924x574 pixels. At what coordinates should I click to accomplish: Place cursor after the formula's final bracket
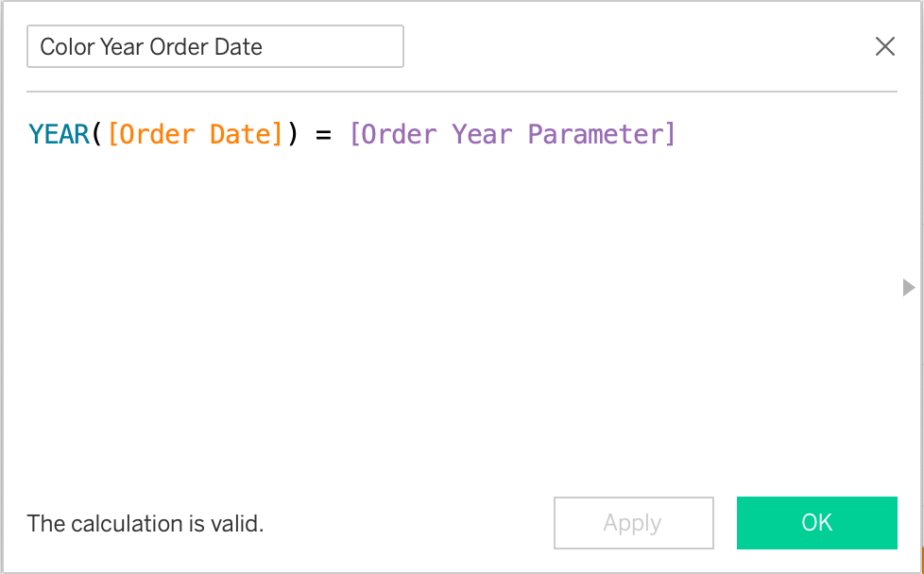pyautogui.click(x=678, y=134)
